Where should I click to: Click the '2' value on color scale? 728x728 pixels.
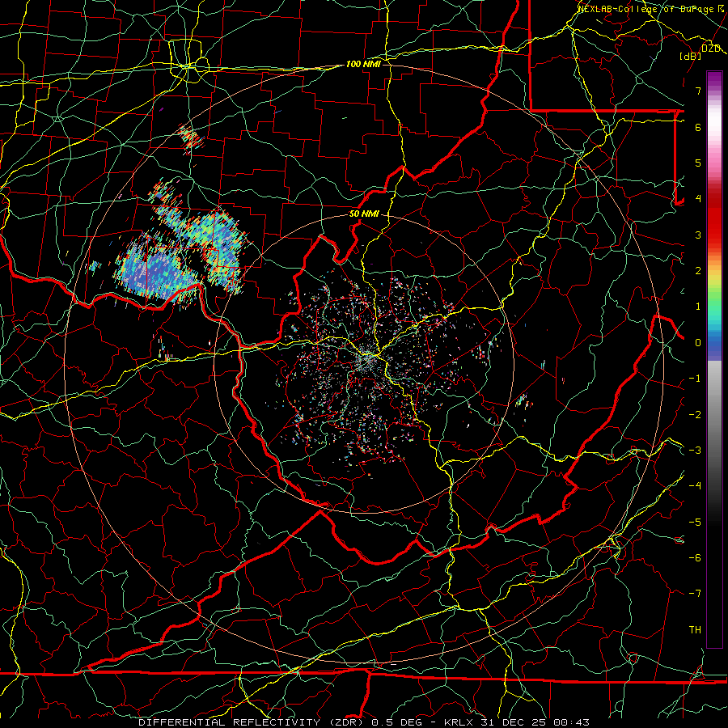tap(698, 271)
